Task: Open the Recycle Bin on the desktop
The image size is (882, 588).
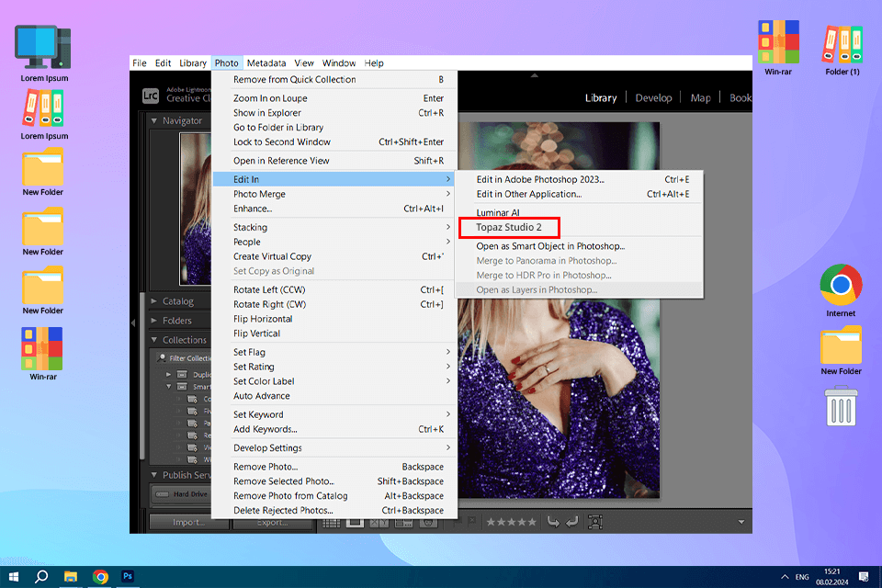Action: click(841, 405)
